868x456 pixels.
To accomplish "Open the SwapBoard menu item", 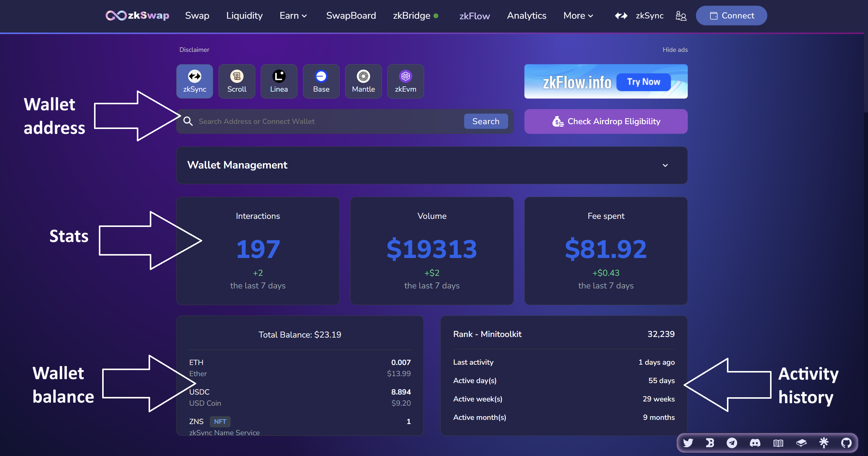I will pos(351,15).
